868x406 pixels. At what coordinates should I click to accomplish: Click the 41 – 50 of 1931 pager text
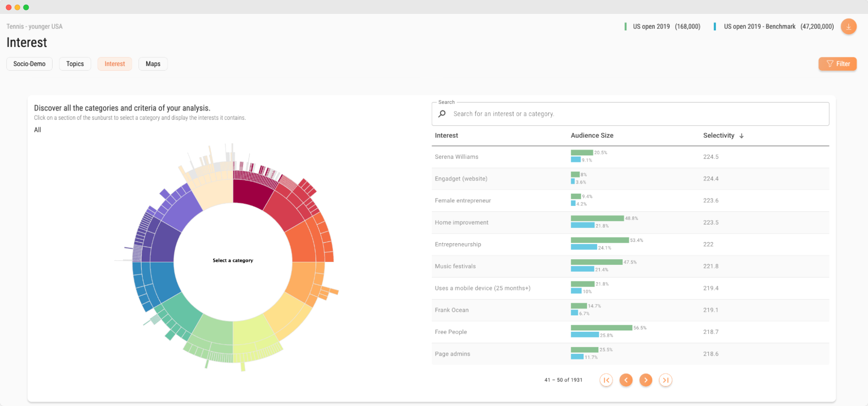click(x=563, y=380)
